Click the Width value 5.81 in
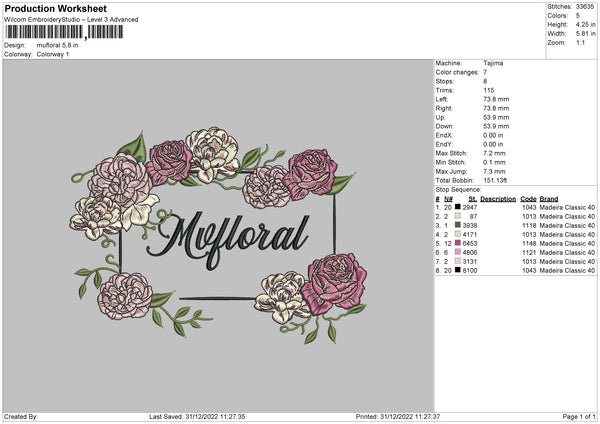 point(585,34)
